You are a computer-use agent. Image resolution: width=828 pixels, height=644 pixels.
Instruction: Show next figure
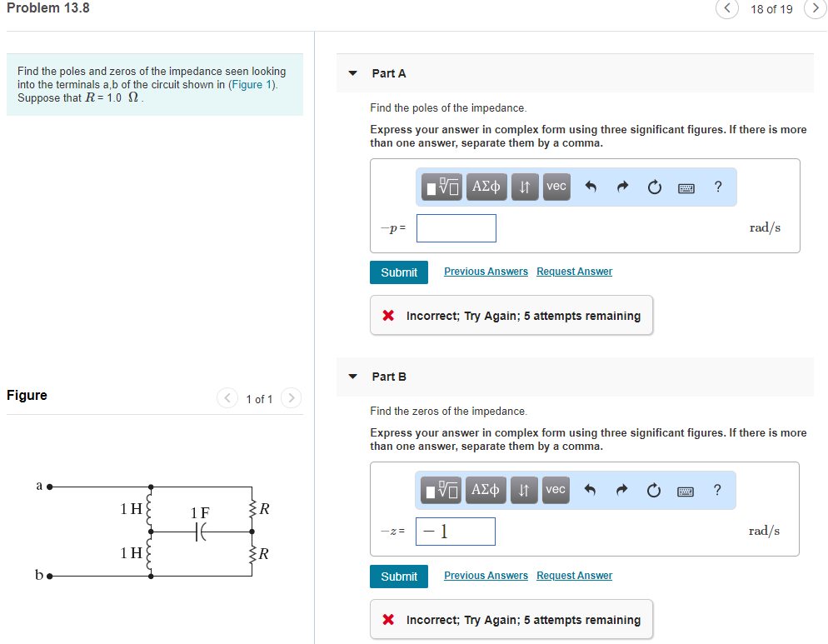point(291,397)
